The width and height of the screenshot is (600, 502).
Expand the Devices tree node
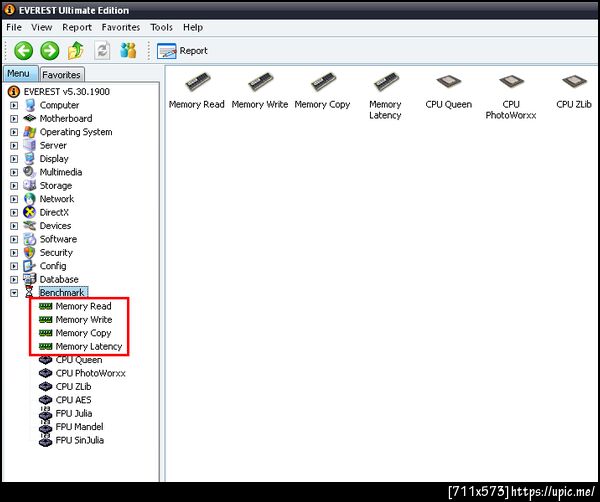coord(14,226)
